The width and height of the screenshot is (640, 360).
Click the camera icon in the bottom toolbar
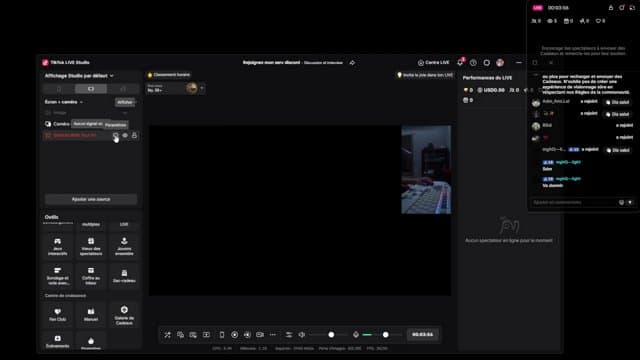point(260,335)
